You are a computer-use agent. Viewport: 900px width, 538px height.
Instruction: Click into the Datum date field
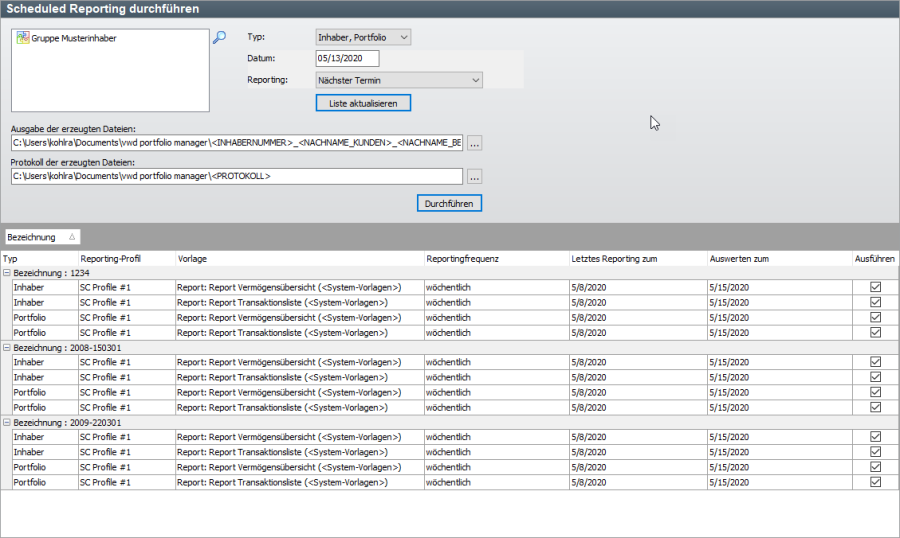click(x=347, y=59)
